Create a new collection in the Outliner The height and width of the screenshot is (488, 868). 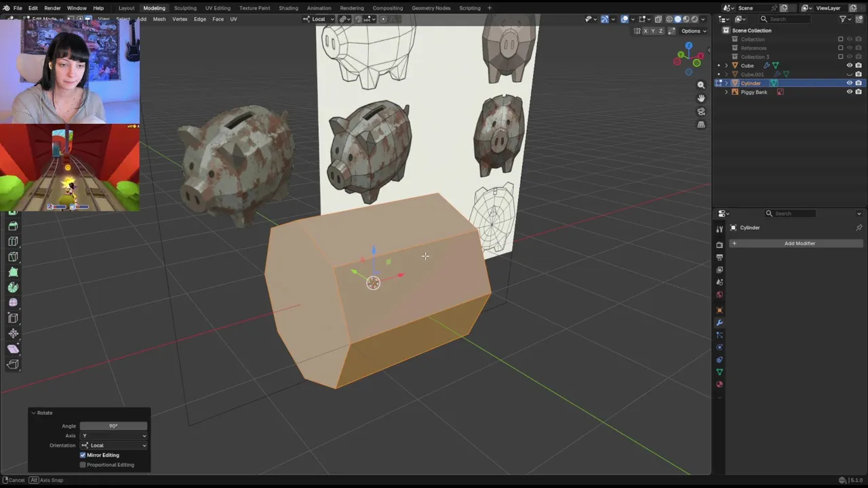[859, 19]
